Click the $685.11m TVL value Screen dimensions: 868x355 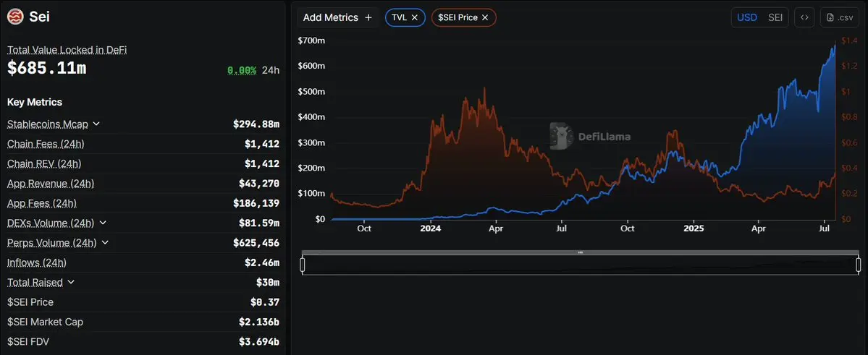(46, 68)
